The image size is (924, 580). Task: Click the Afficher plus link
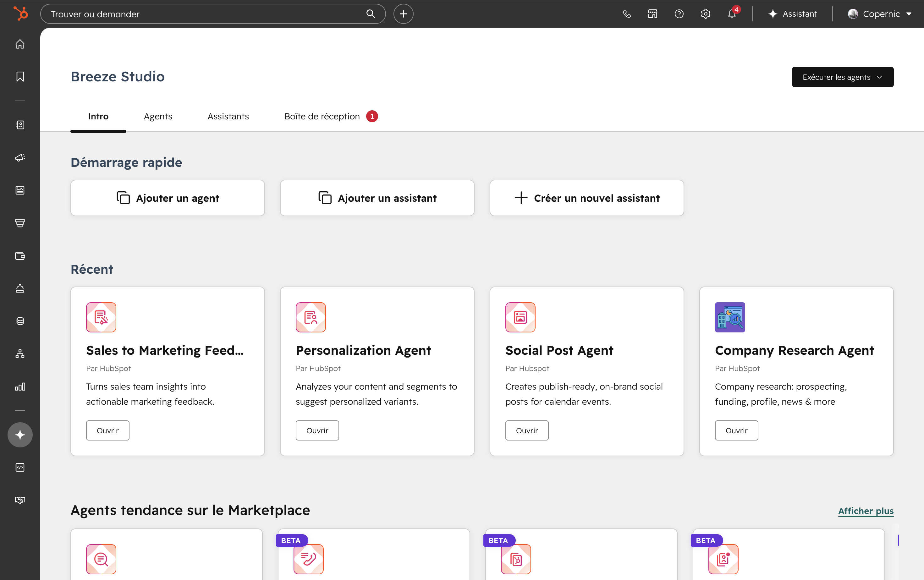click(x=866, y=511)
